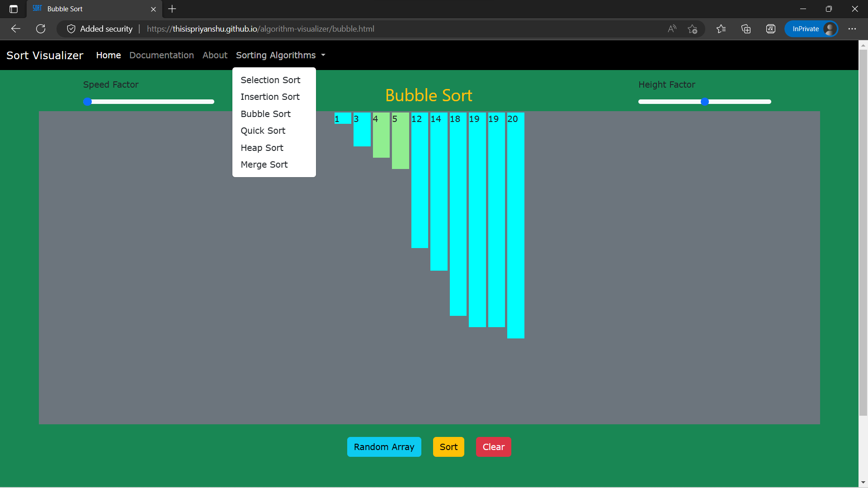Viewport: 868px width, 488px height.
Task: Open Collections icon in toolbar
Action: tap(746, 29)
